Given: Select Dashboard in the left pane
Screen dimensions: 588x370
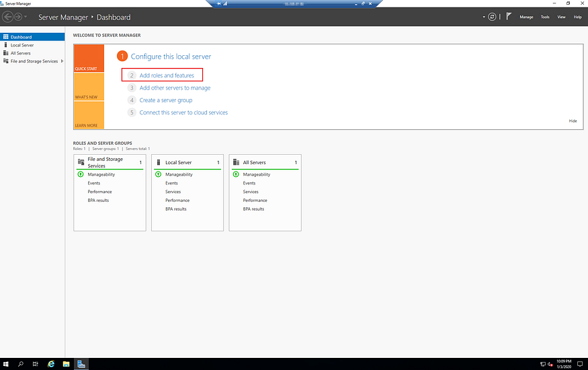Looking at the screenshot, I should (x=32, y=37).
